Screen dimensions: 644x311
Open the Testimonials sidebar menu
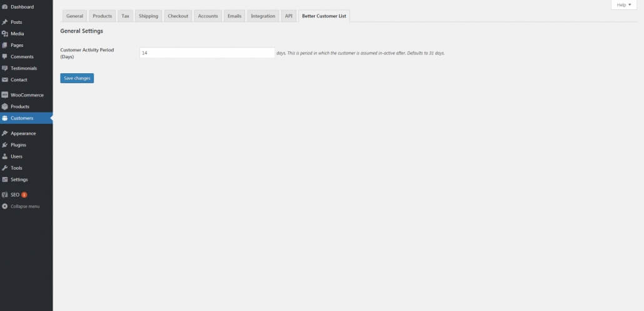pyautogui.click(x=24, y=68)
